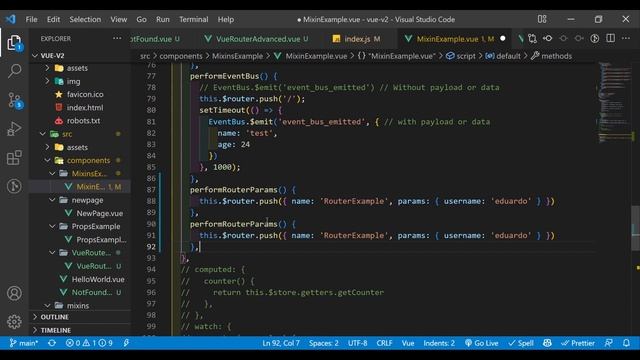Click CRLF end of line selector
The width and height of the screenshot is (640, 360).
(x=384, y=343)
